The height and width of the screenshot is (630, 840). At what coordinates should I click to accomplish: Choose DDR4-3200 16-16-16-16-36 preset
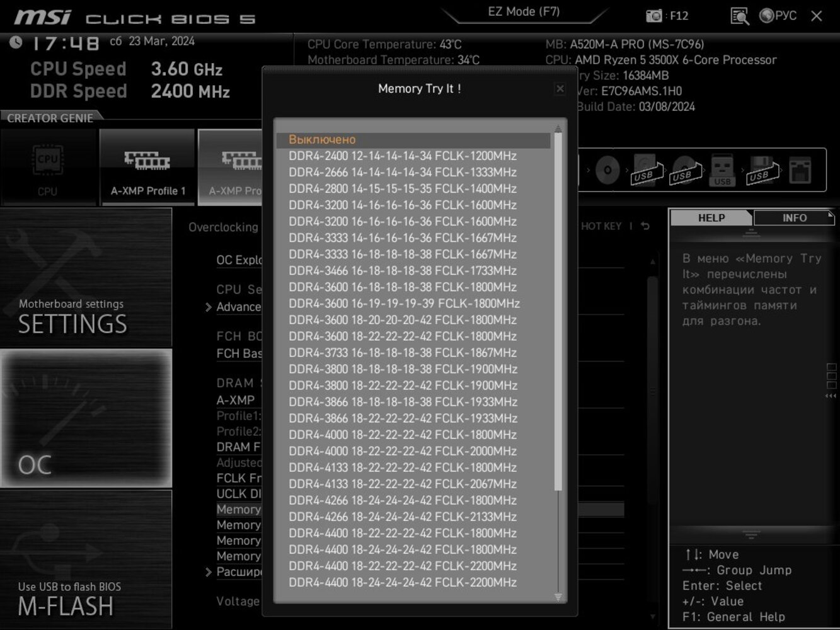pos(413,222)
